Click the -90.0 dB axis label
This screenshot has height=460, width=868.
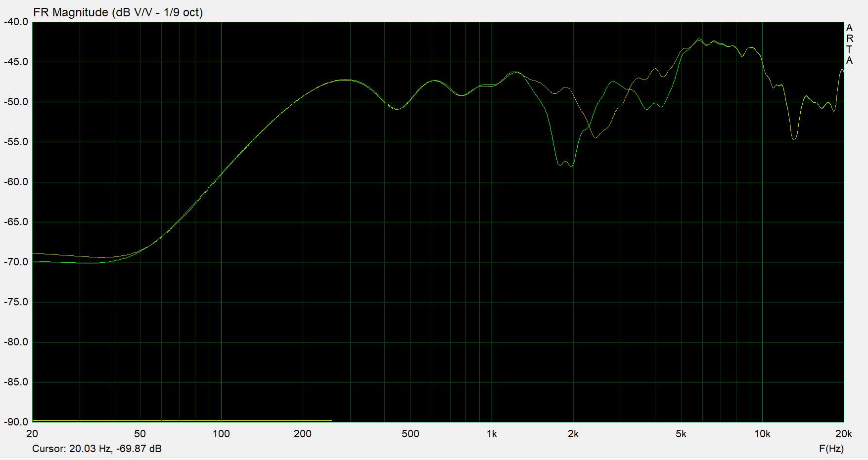16,422
